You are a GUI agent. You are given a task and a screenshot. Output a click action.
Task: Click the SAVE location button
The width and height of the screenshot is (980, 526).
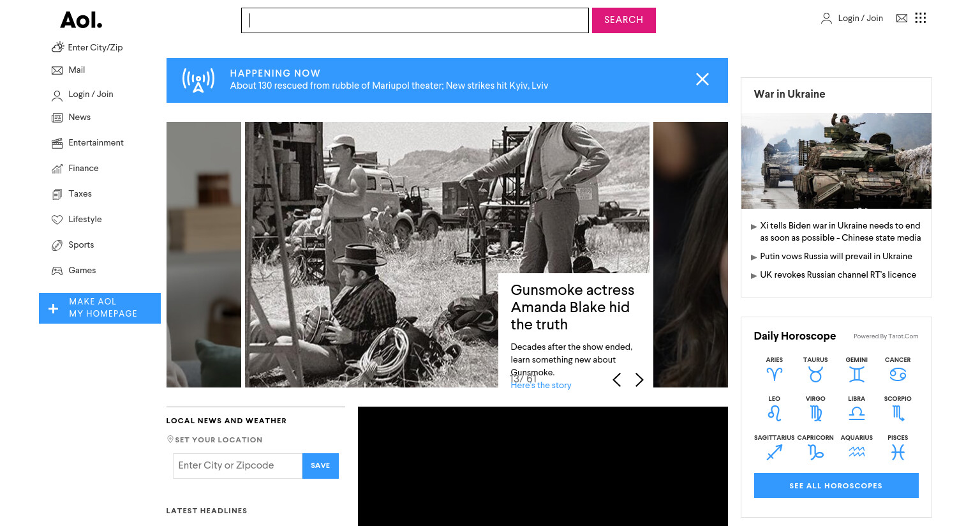320,466
